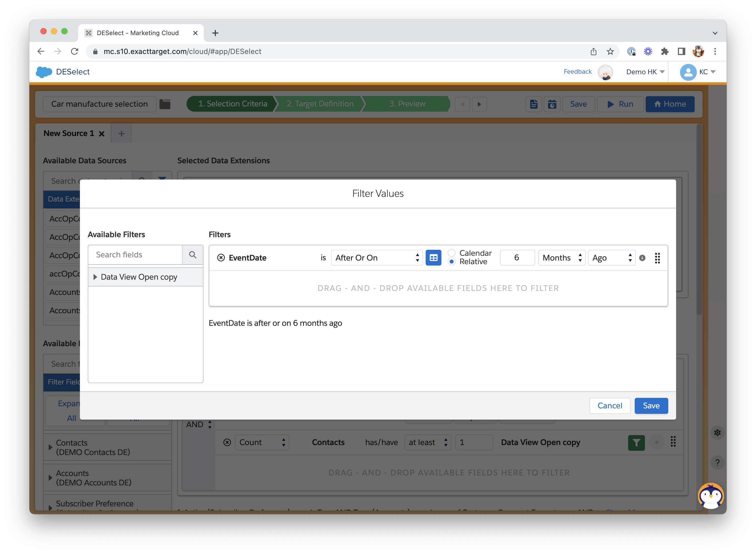This screenshot has width=756, height=553.
Task: Click the drag handle dots on EventDate row
Action: pos(657,258)
